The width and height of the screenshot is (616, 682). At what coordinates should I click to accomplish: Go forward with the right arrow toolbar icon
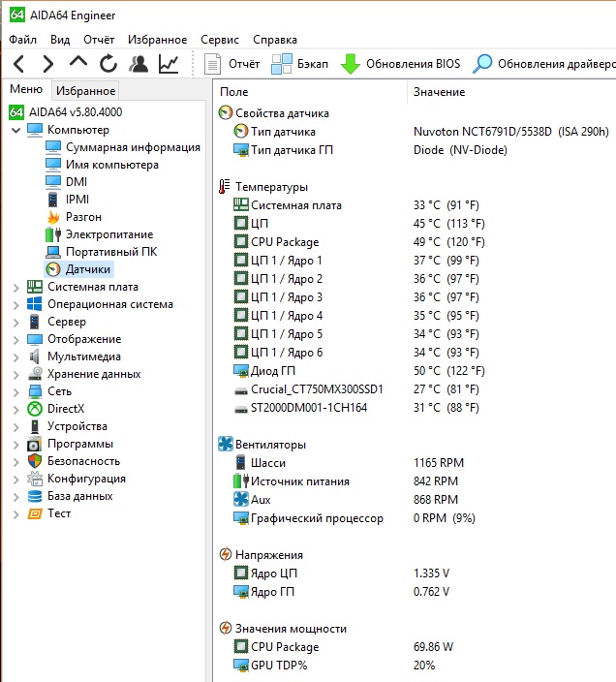click(47, 64)
